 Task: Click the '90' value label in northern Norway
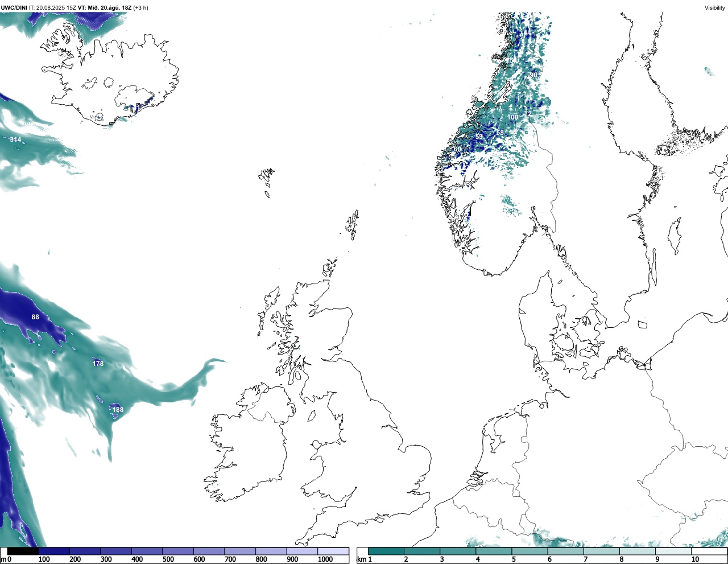533,75
